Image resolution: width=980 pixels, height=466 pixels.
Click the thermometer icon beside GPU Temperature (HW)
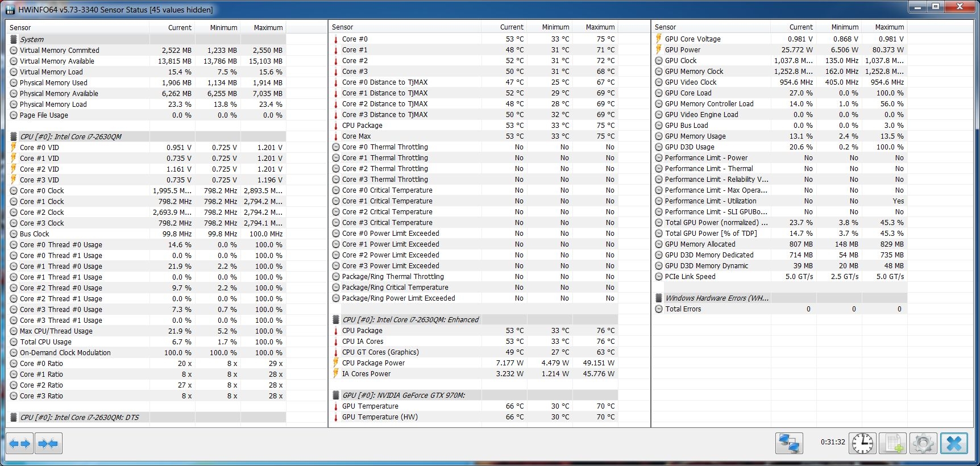[336, 417]
